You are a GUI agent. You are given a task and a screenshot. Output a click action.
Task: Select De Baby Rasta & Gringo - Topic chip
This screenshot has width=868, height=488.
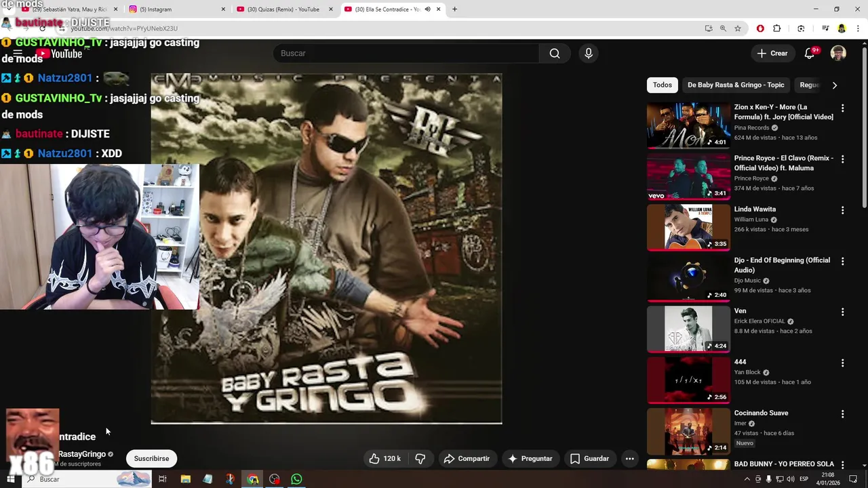[x=736, y=85]
